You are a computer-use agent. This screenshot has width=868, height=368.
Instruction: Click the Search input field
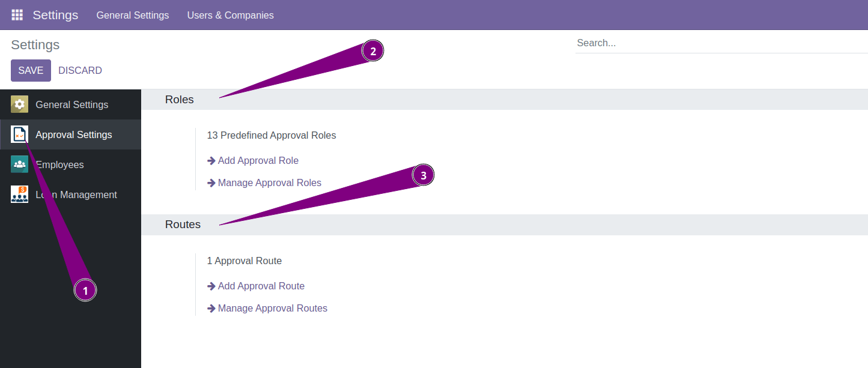[661, 42]
